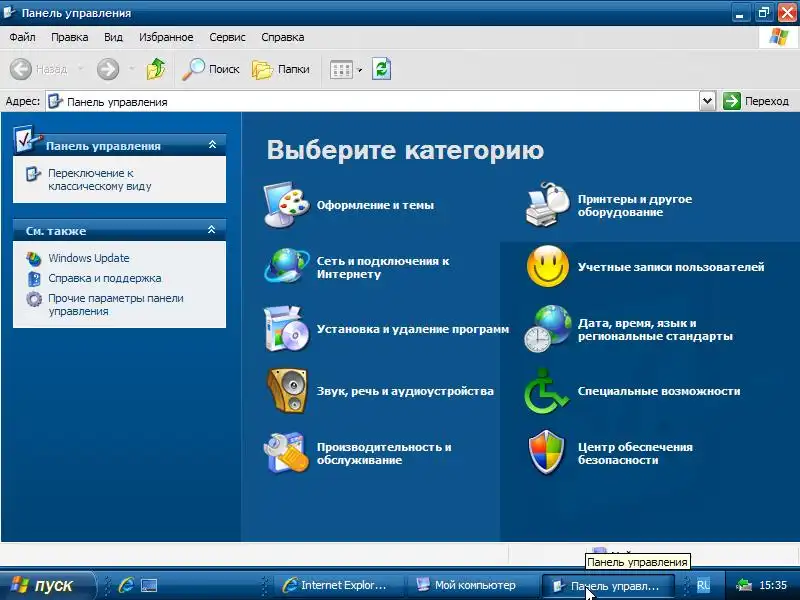Open the User Accounts smiley icon
The image size is (800, 600).
547,266
